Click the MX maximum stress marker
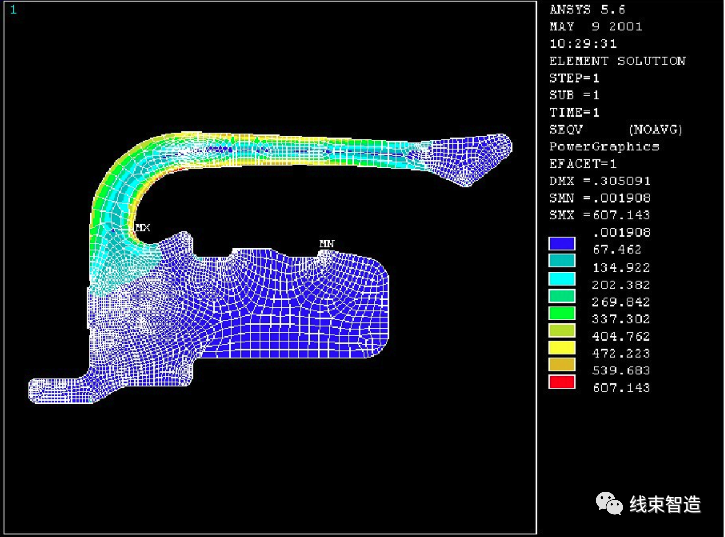Image resolution: width=725 pixels, height=537 pixels. point(142,228)
